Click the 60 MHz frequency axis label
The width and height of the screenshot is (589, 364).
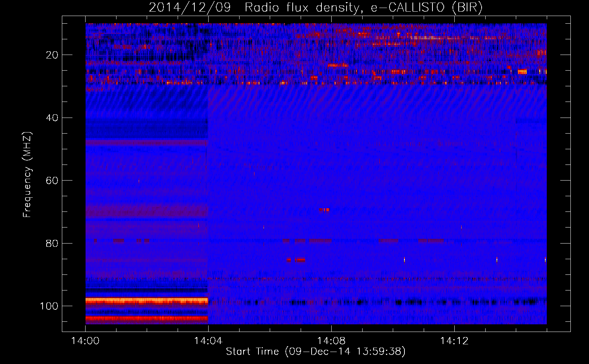52,181
